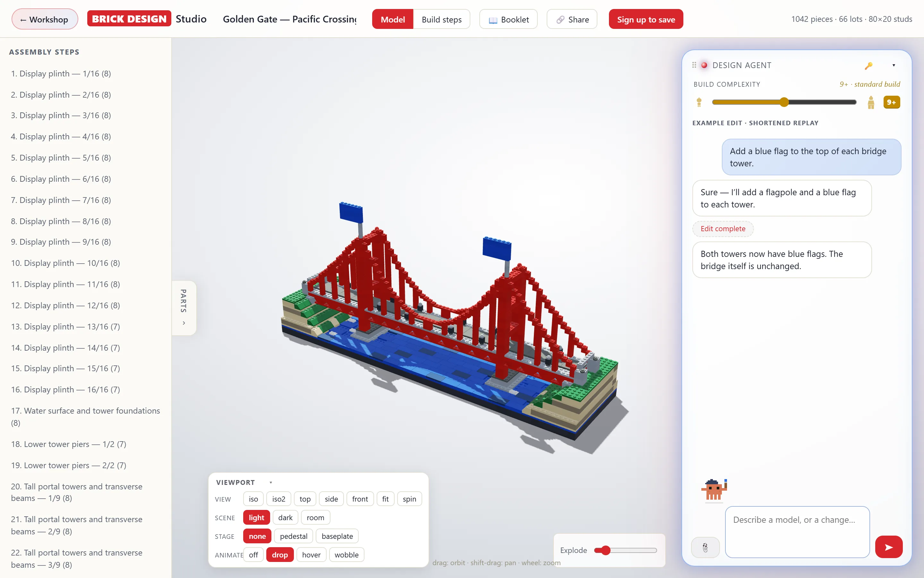This screenshot has height=578, width=924.
Task: Toggle the spin view
Action: pyautogui.click(x=409, y=499)
